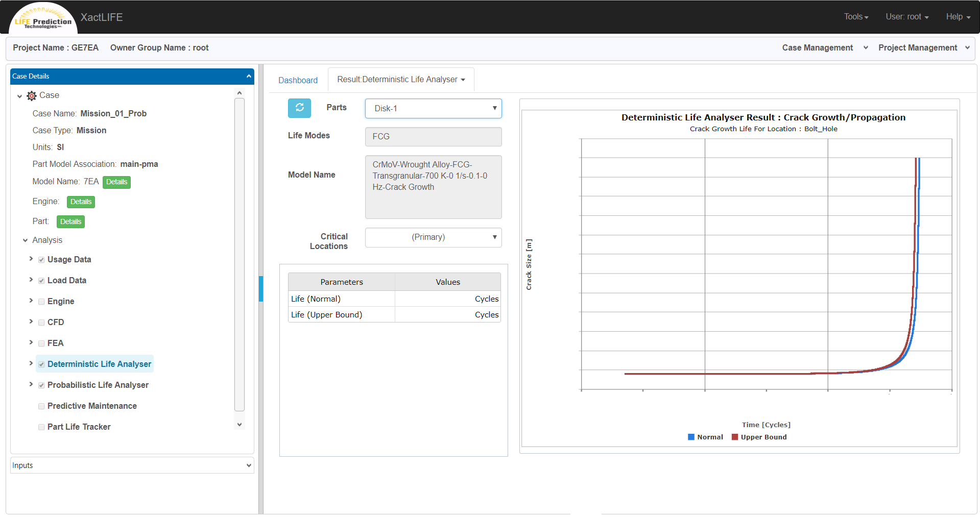Click the blue panel splitter handle

pyautogui.click(x=261, y=289)
